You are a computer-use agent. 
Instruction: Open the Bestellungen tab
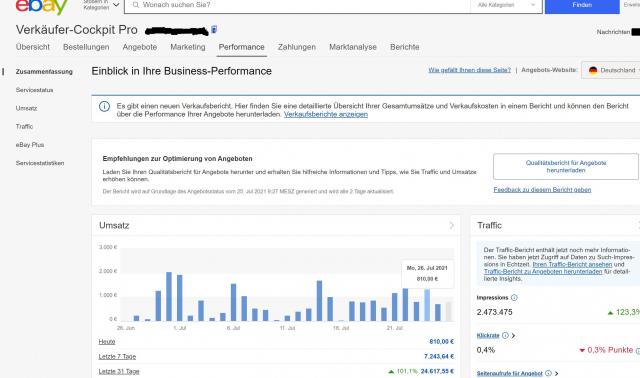[86, 47]
